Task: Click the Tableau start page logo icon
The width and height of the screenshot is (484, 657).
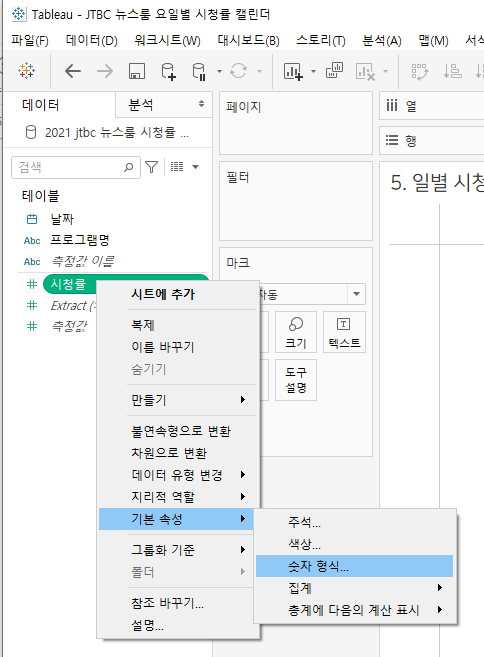Action: point(26,71)
